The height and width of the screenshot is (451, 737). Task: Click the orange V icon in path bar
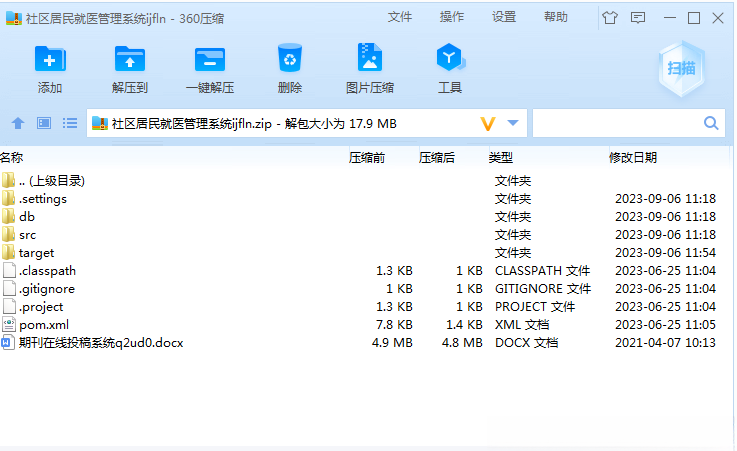[488, 124]
